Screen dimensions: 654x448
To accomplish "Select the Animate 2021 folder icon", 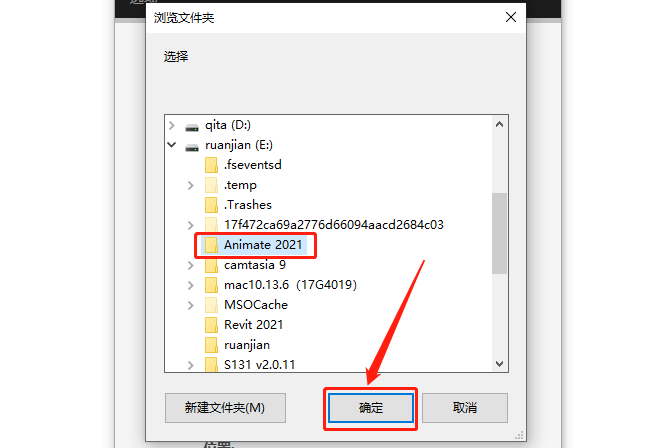I will 211,245.
